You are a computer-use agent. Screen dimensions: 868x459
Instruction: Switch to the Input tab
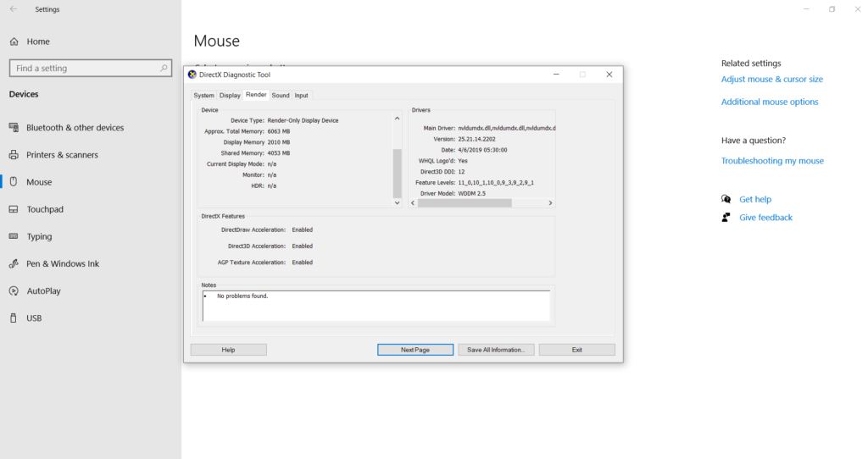point(301,95)
